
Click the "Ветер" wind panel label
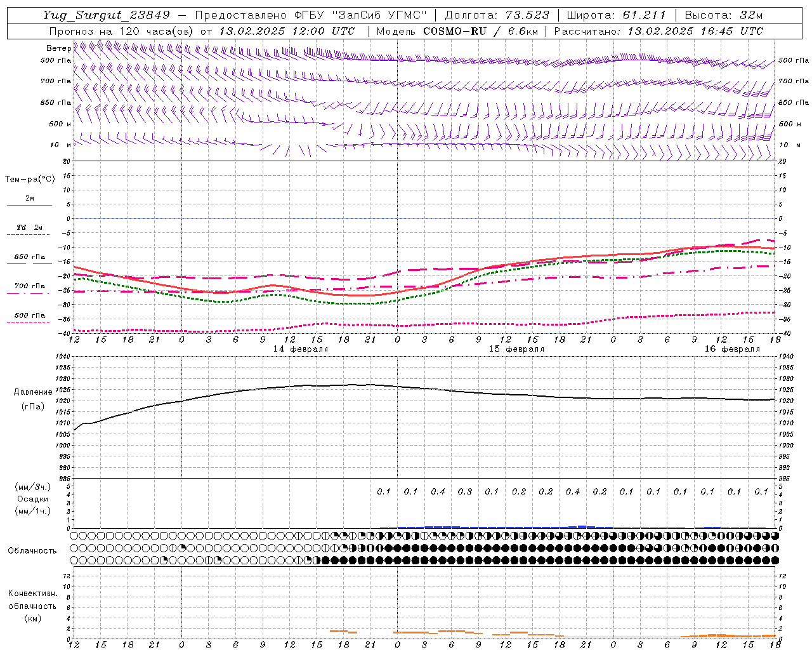pos(58,48)
